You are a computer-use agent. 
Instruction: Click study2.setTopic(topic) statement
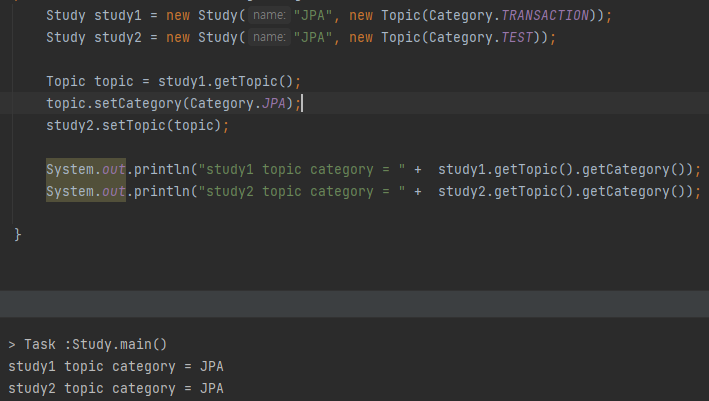137,125
